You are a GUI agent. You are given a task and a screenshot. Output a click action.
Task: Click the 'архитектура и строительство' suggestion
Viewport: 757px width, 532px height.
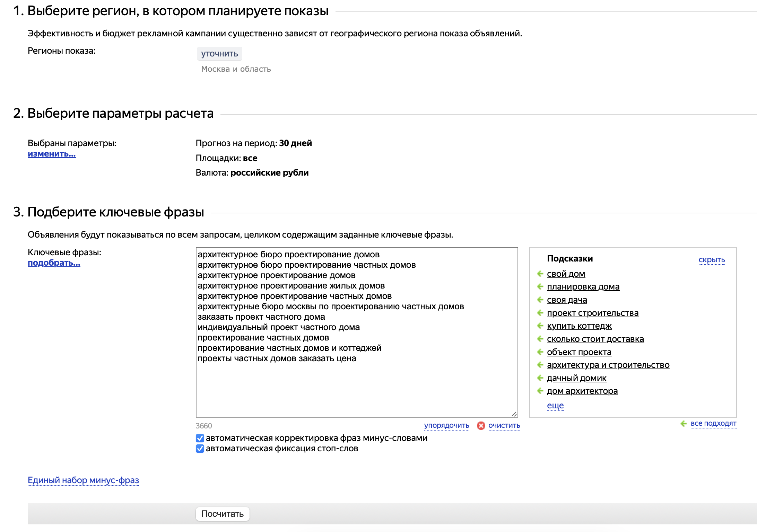pos(608,365)
